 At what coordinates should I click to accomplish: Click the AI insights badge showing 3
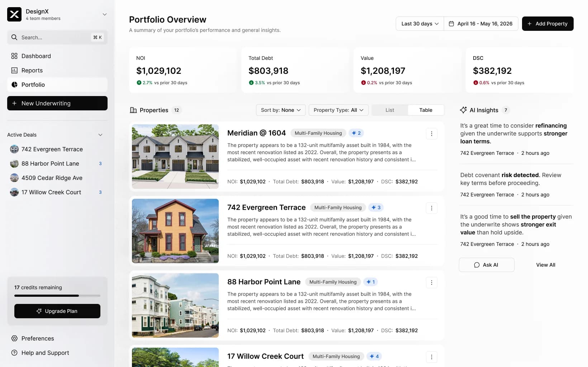click(376, 208)
